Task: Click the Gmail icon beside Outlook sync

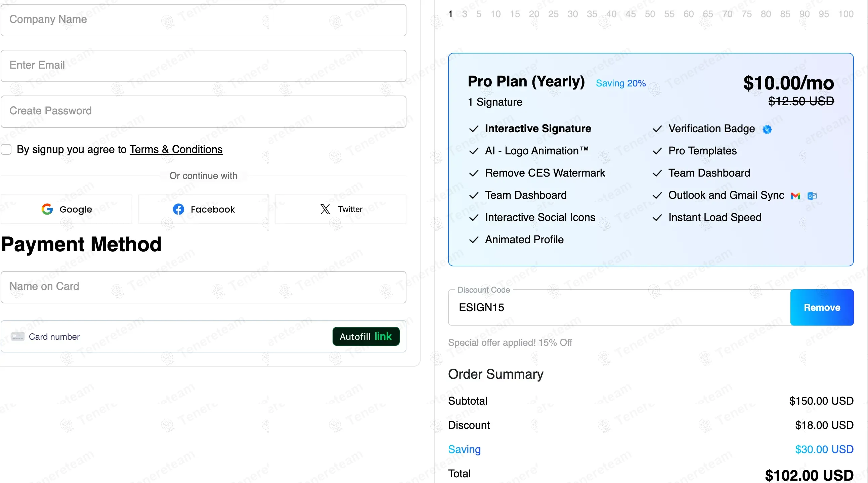Action: tap(795, 196)
